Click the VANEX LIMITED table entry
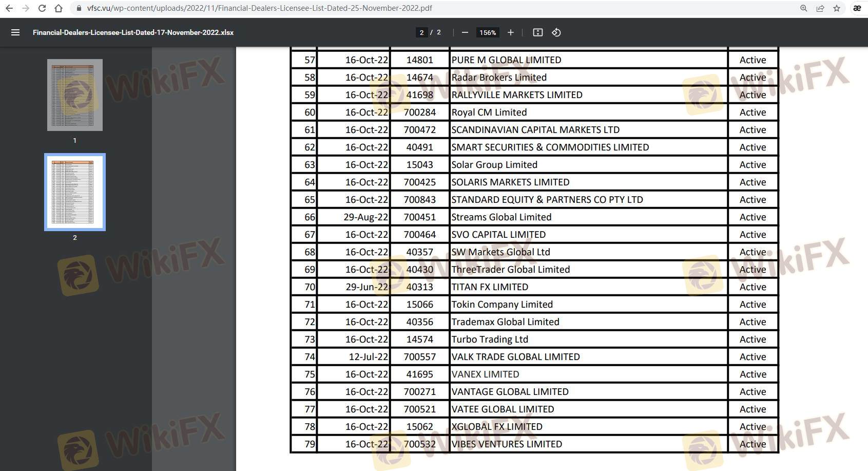 tap(485, 374)
